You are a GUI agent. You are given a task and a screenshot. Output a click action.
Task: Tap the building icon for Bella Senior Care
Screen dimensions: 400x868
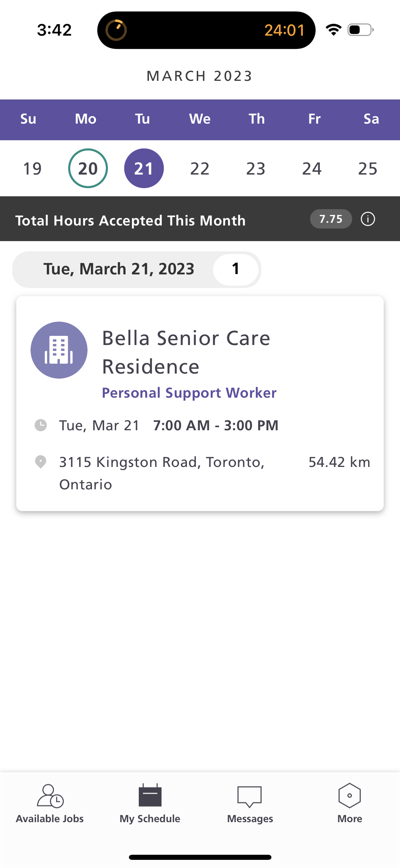(59, 350)
